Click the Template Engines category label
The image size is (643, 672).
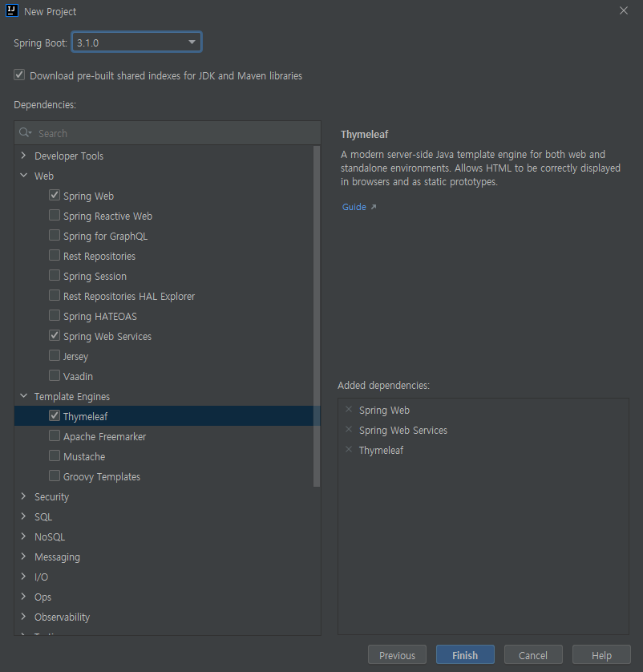point(72,397)
